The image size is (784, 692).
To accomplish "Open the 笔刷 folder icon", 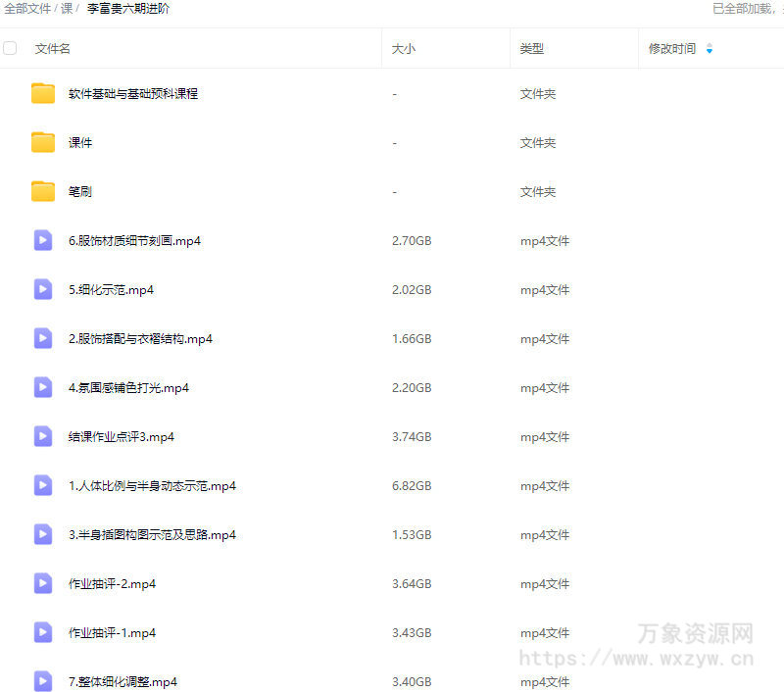I will pos(42,191).
